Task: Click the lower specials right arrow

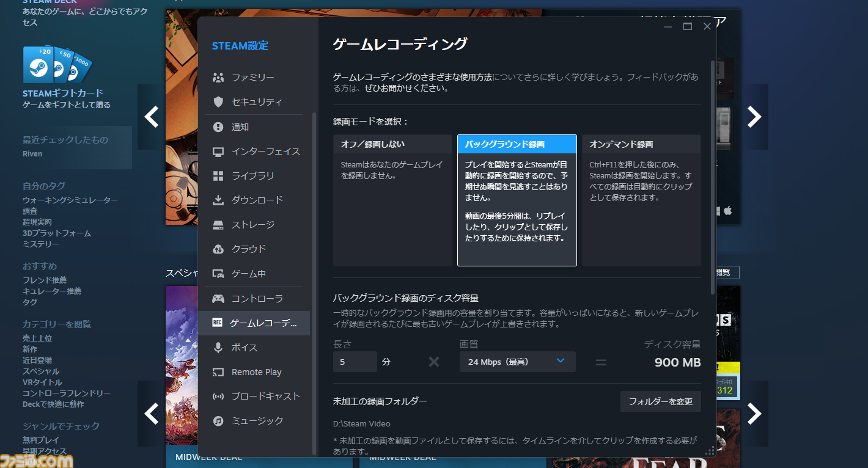Action: click(x=755, y=414)
